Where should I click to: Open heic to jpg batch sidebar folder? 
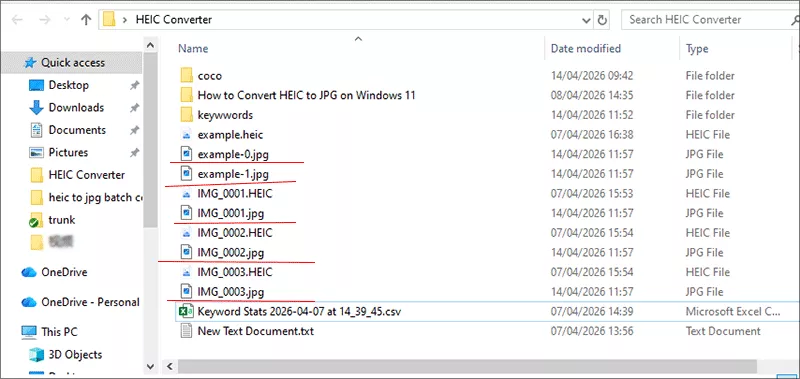tap(95, 197)
